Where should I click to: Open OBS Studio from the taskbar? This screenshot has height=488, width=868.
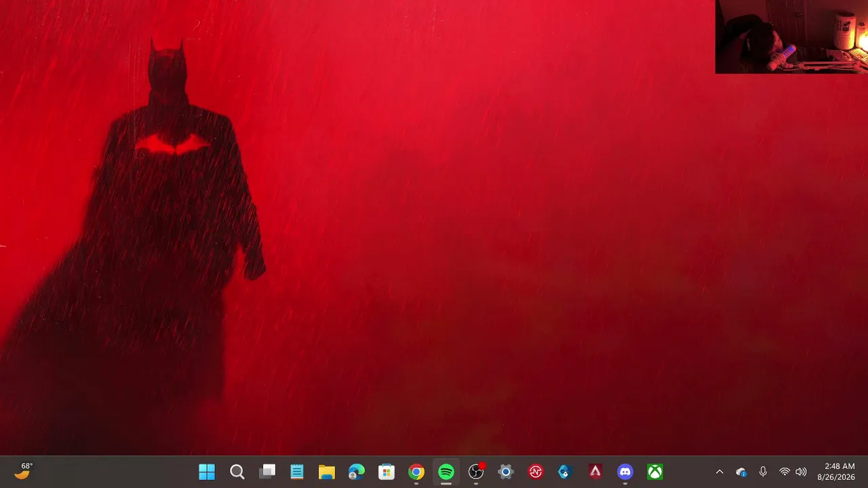pyautogui.click(x=476, y=472)
